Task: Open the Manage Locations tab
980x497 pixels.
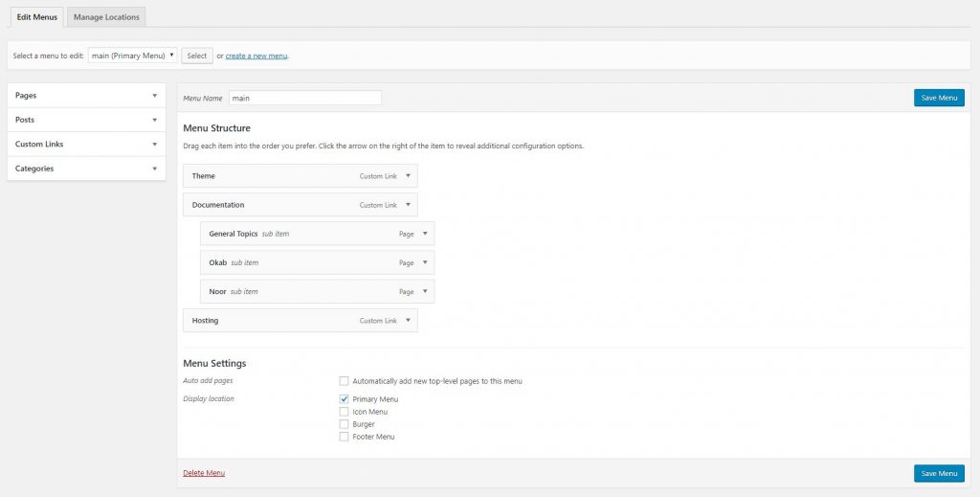Action: (106, 17)
